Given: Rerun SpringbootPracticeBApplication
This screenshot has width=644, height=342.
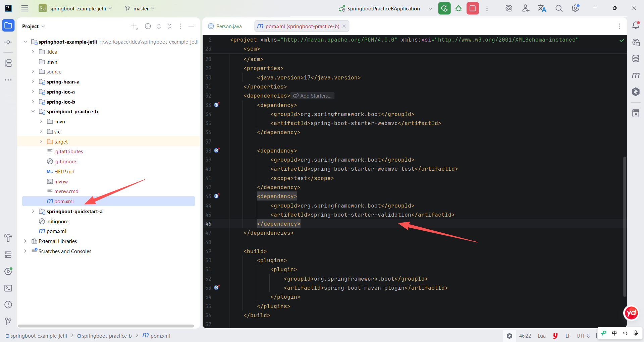Looking at the screenshot, I should [444, 8].
